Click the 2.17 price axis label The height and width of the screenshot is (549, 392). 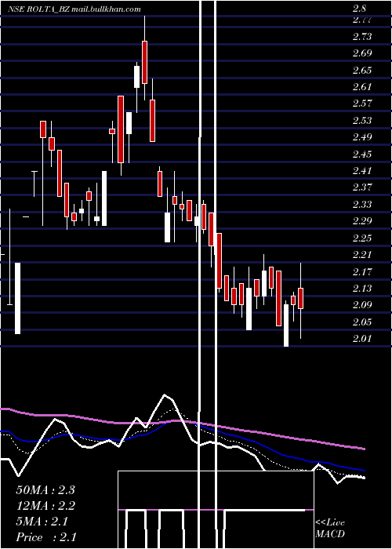point(362,271)
